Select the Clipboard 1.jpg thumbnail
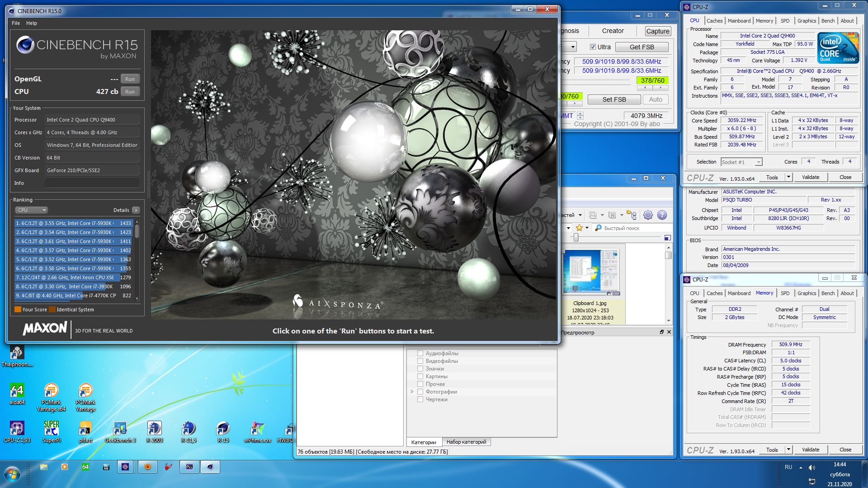Screen dimensions: 868x488 pos(590,271)
